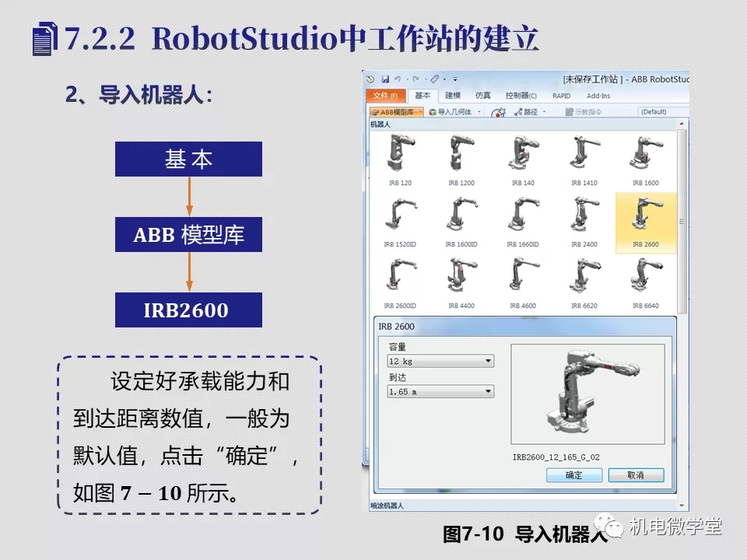747x560 pixels.
Task: Switch to the 建模 ribbon tab
Action: tap(453, 96)
